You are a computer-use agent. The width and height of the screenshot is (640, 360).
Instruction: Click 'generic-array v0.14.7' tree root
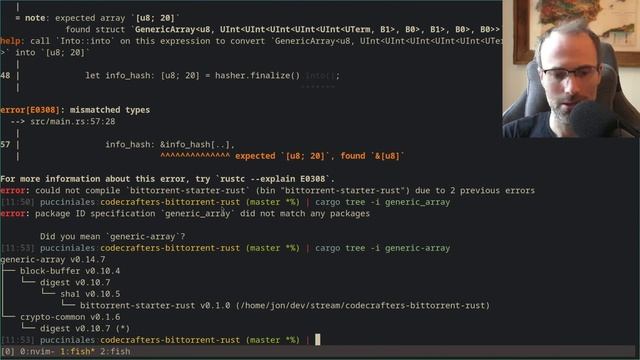[53, 260]
